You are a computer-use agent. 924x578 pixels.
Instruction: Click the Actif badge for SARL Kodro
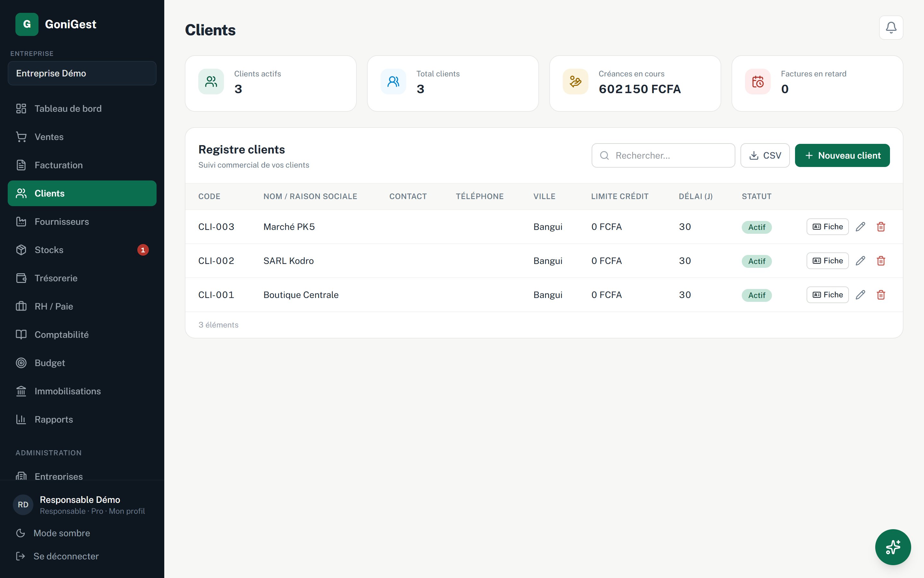point(757,261)
